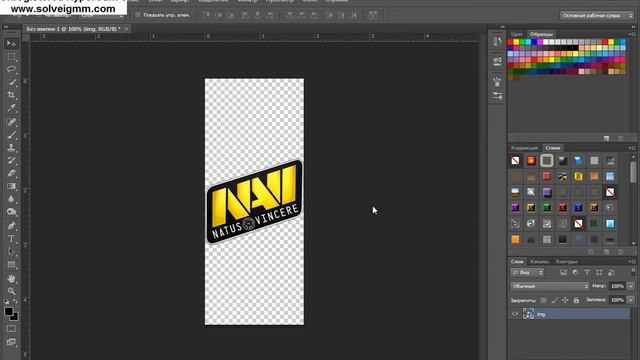Switch to the Коррекция tab

[524, 148]
